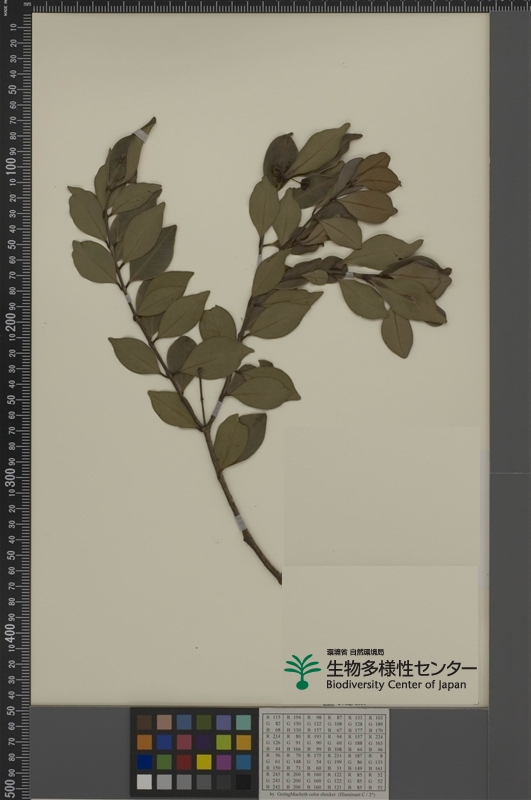
Task: Select the teal patch in the top row
Action: coord(243,722)
